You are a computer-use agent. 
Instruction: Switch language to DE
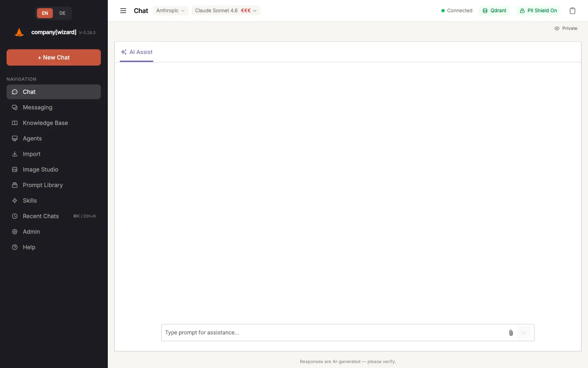(x=62, y=13)
